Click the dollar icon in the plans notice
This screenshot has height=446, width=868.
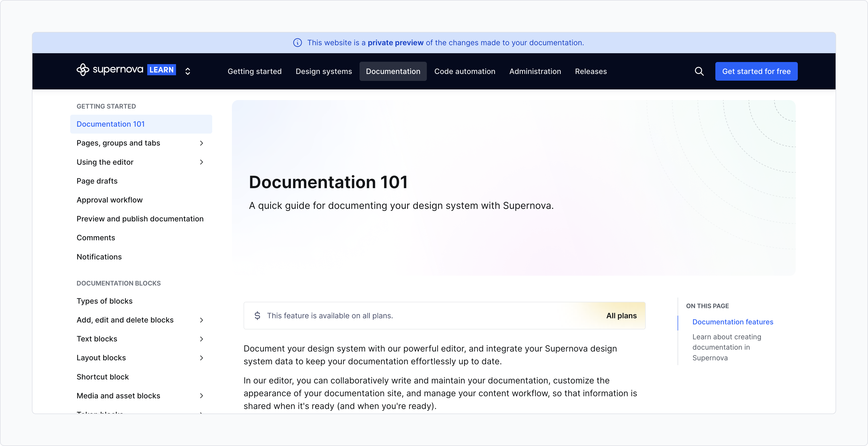point(257,316)
